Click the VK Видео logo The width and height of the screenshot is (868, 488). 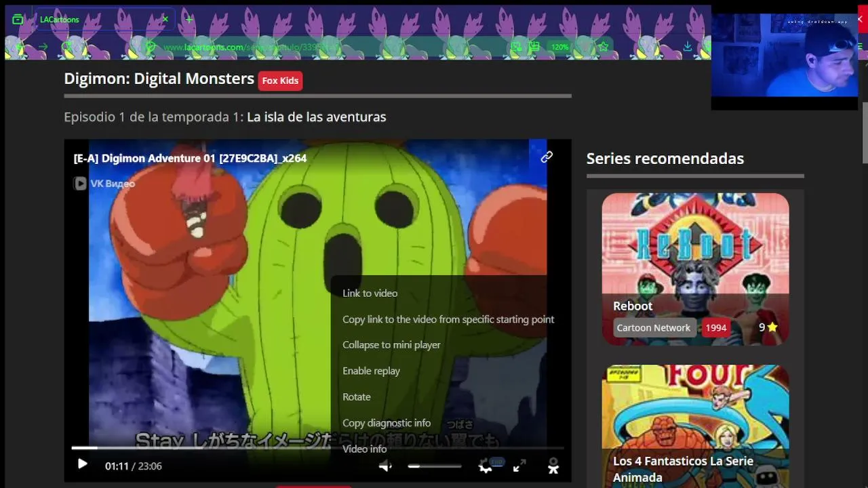[x=104, y=183]
